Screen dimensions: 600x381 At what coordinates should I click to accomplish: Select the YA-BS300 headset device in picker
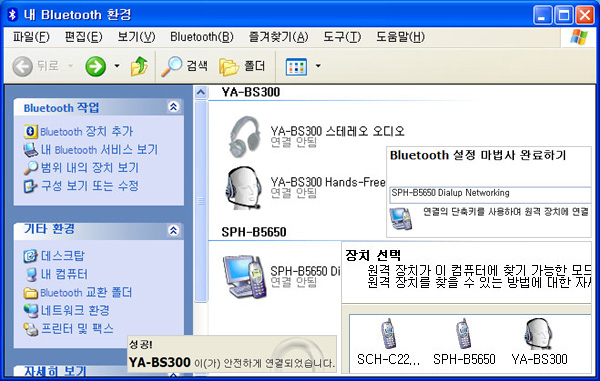pyautogui.click(x=539, y=342)
